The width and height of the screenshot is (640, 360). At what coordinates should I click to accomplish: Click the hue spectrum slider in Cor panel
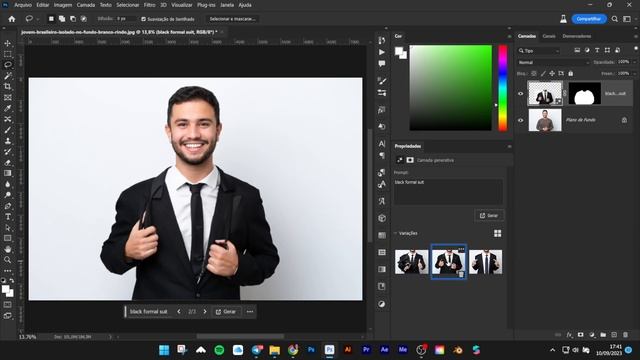point(503,88)
